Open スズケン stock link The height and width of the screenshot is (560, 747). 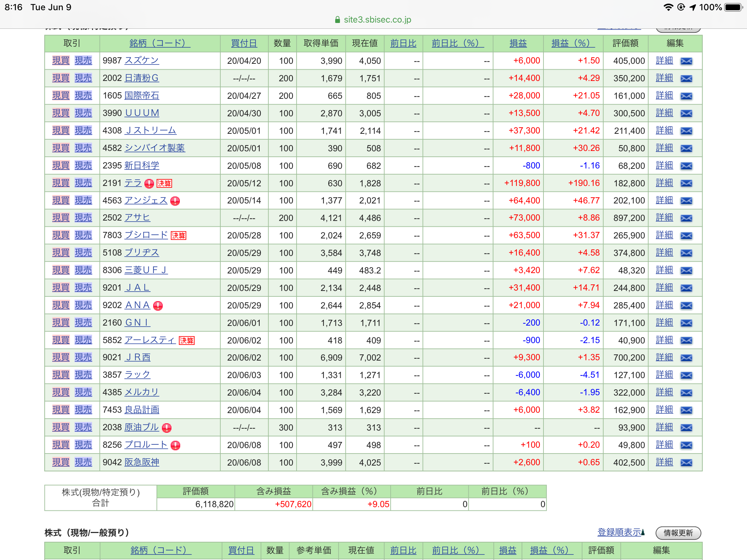(x=142, y=61)
